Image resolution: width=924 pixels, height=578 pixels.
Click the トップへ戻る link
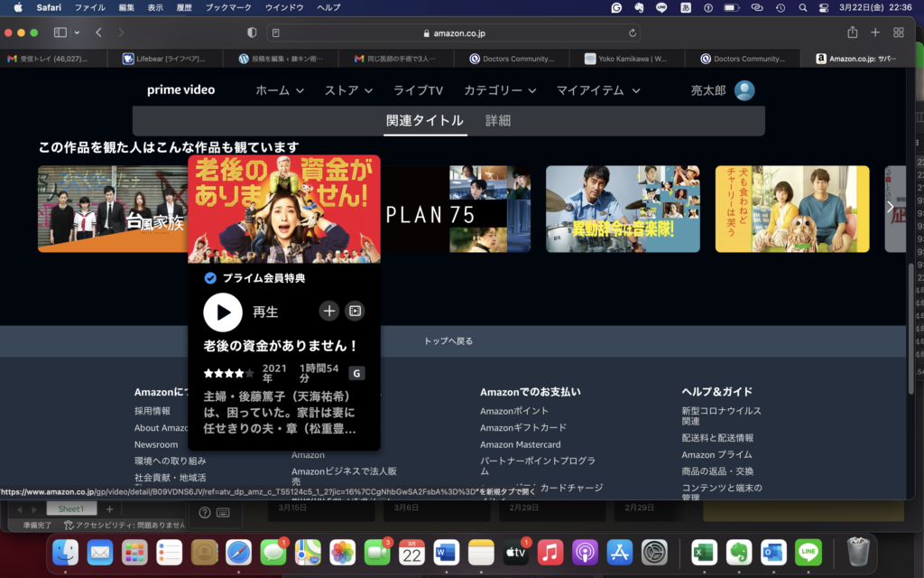[x=448, y=340]
